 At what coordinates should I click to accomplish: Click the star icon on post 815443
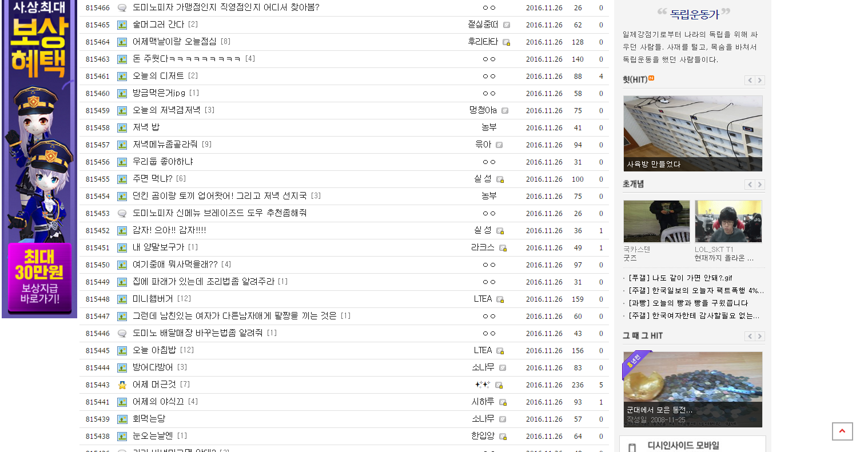pyautogui.click(x=122, y=385)
